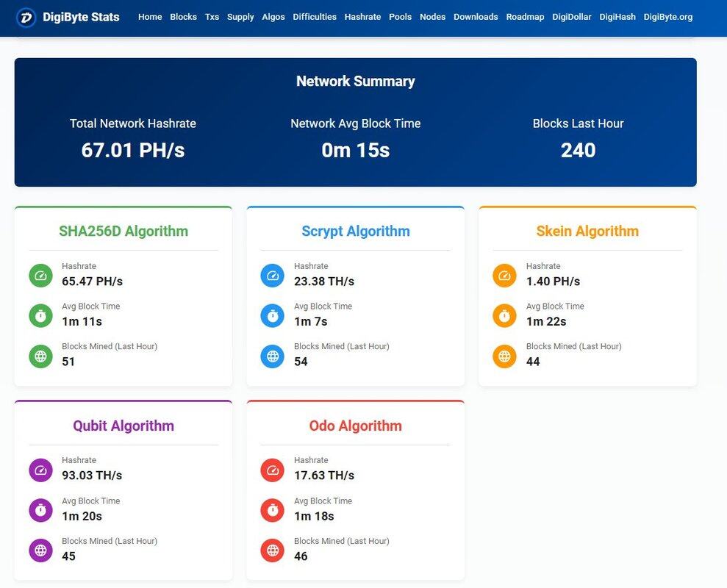Navigate to the Roadmap page
This screenshot has height=588, width=727.
pos(525,17)
